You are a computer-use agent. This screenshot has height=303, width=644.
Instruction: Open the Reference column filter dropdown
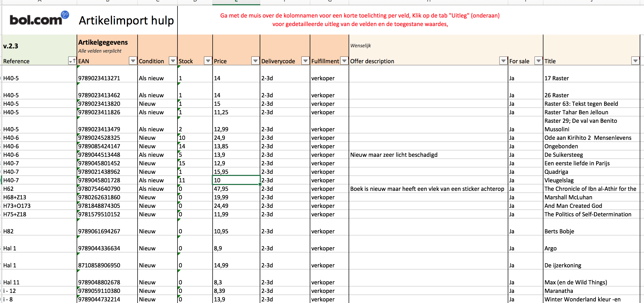72,61
